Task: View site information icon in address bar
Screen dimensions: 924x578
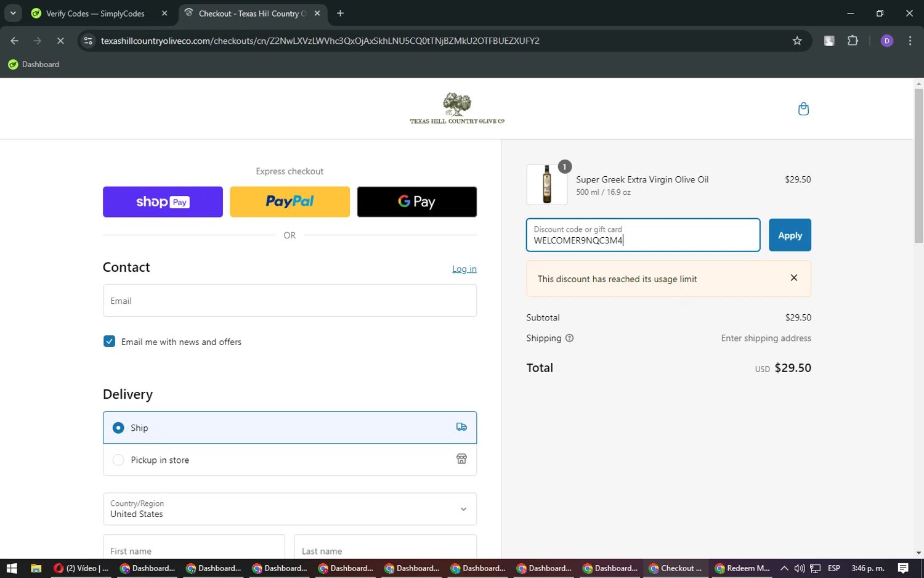Action: [88, 41]
